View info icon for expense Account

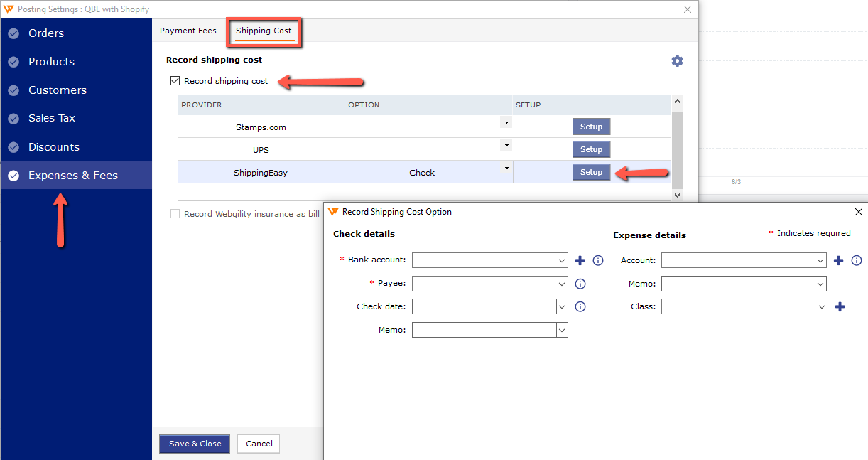click(x=857, y=261)
